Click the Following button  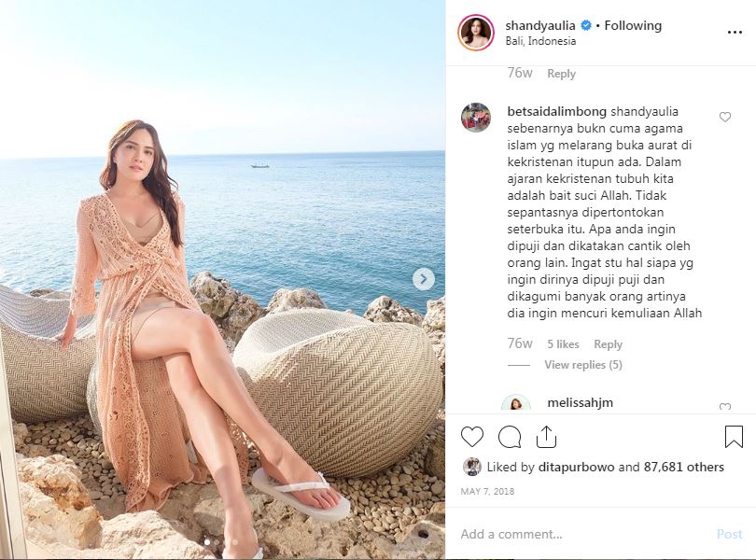pyautogui.click(x=633, y=25)
